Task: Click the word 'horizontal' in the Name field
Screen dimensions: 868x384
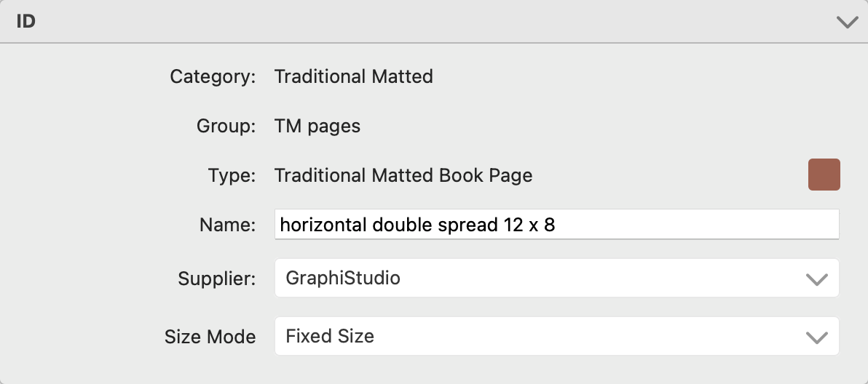Action: 323,225
